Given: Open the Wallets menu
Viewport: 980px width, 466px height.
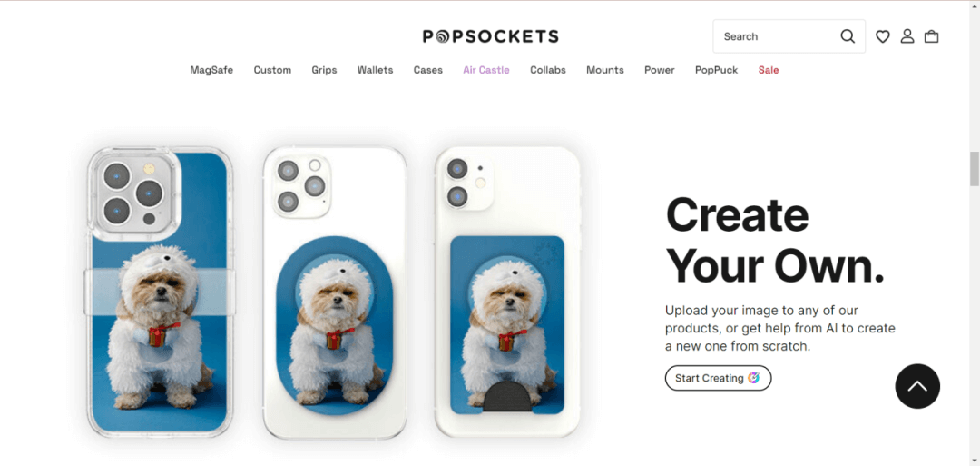Looking at the screenshot, I should pos(375,70).
